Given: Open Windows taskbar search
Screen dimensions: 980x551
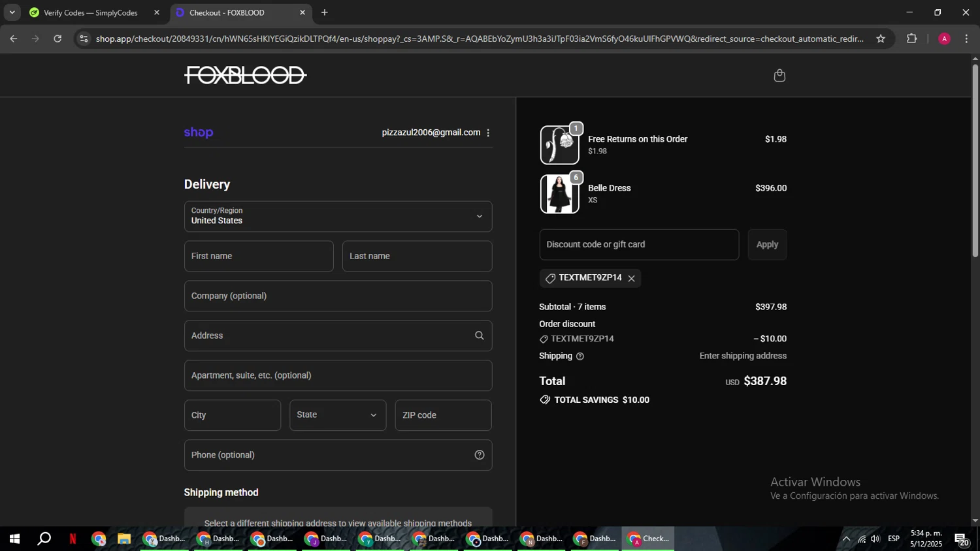Looking at the screenshot, I should click(x=44, y=539).
